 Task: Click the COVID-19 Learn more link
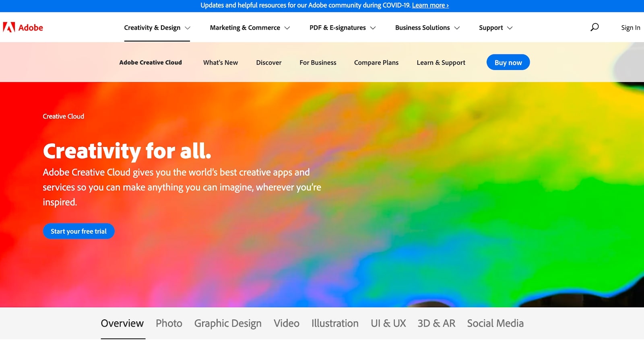tap(430, 5)
